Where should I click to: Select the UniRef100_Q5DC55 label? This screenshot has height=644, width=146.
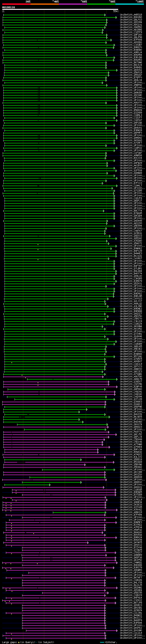(131, 593)
